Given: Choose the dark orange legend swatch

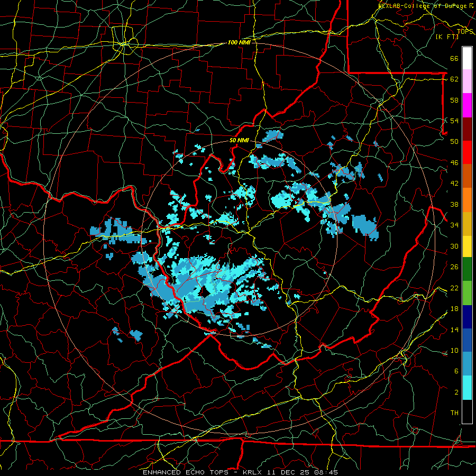Looking at the screenshot, I should click(467, 176).
